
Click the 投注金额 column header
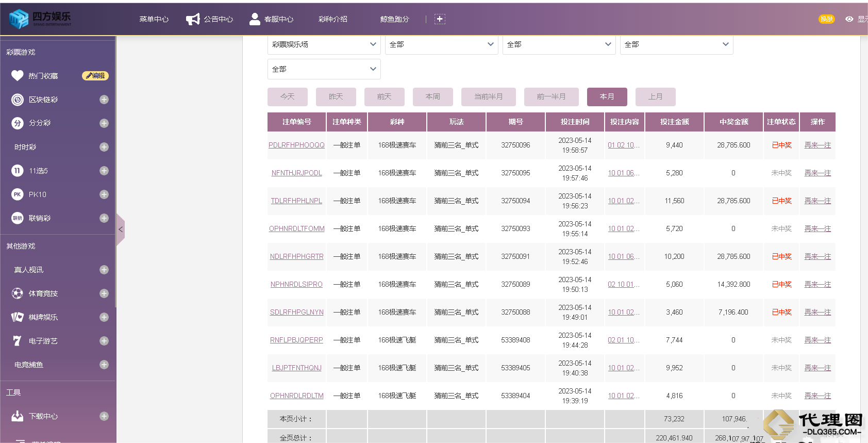674,122
